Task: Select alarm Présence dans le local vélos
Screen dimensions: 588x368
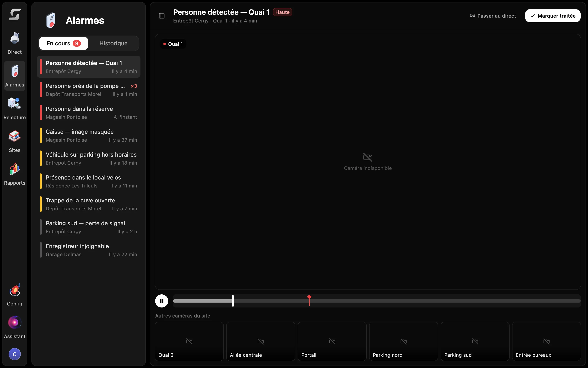Action: (89, 181)
